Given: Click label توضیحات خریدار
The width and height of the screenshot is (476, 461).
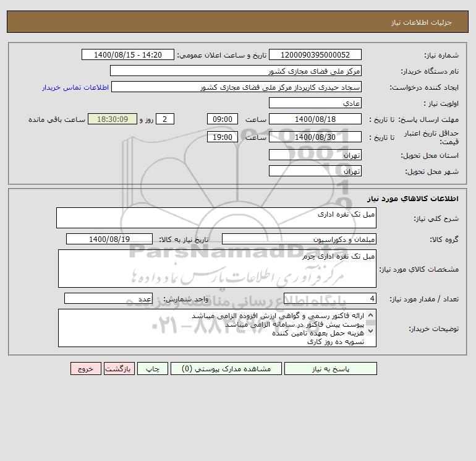Looking at the screenshot, I should point(434,329).
